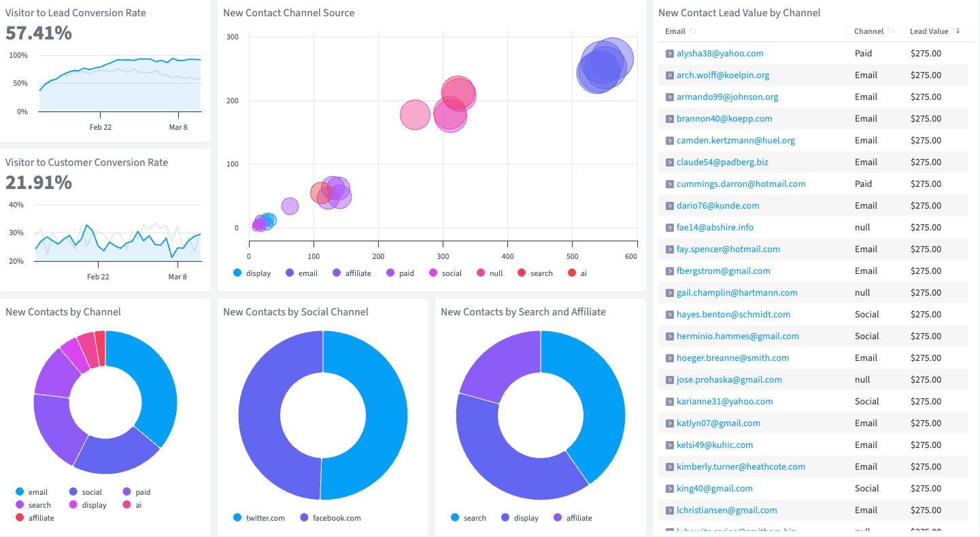Viewport: 980px width, 537px height.
Task: Expand row for camden.kertzmann@huel.org
Action: pyautogui.click(x=669, y=140)
